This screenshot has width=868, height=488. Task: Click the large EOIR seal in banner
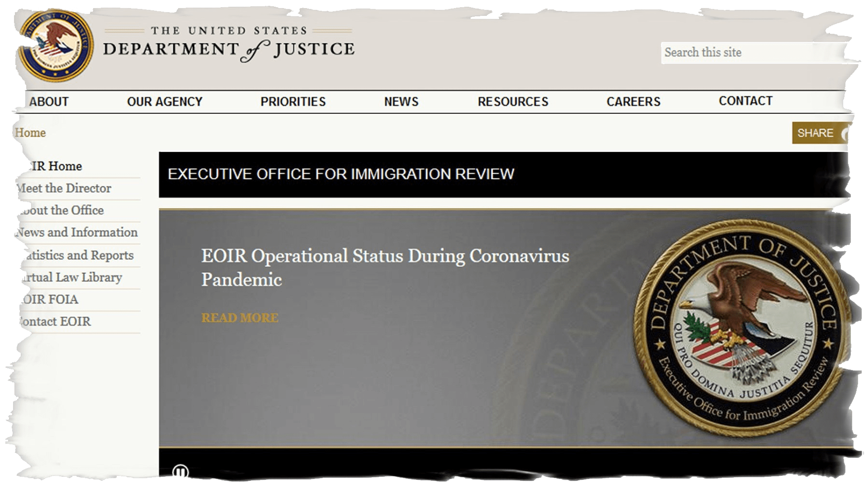pos(741,328)
